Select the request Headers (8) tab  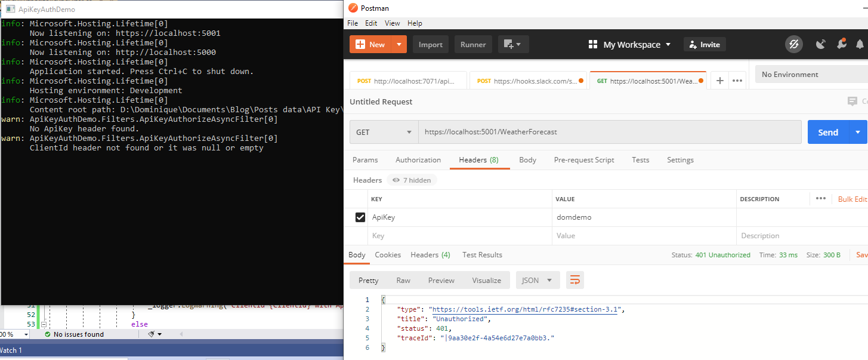(x=478, y=160)
